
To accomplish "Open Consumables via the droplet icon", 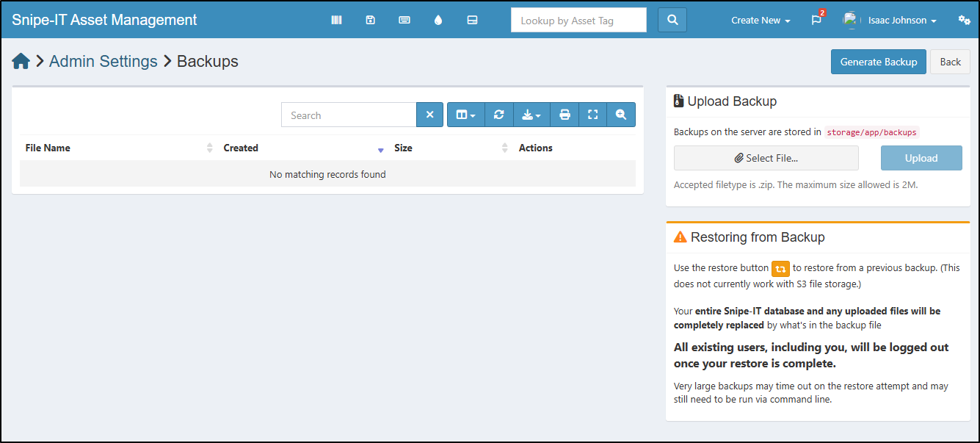I will coord(438,21).
